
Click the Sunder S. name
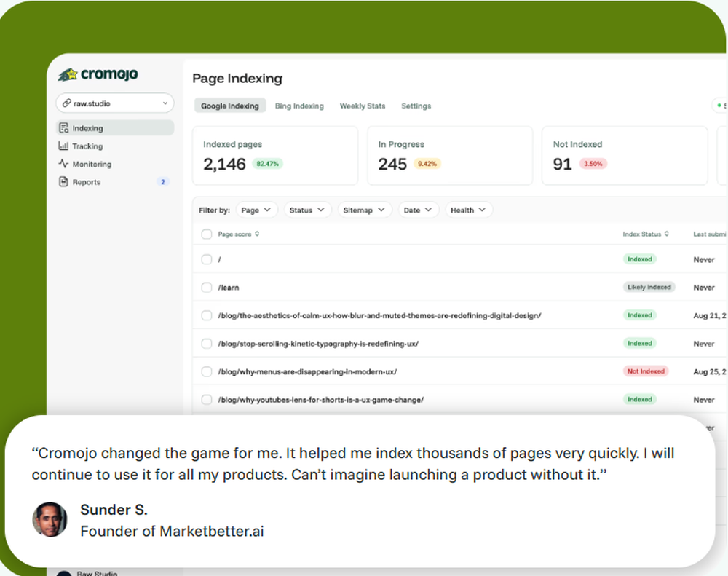pyautogui.click(x=114, y=510)
